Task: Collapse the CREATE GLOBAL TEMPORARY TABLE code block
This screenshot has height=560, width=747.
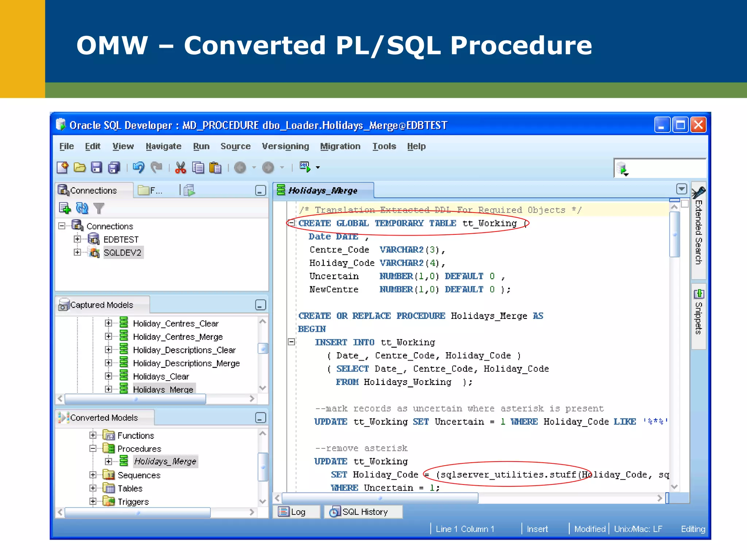Action: pyautogui.click(x=291, y=223)
